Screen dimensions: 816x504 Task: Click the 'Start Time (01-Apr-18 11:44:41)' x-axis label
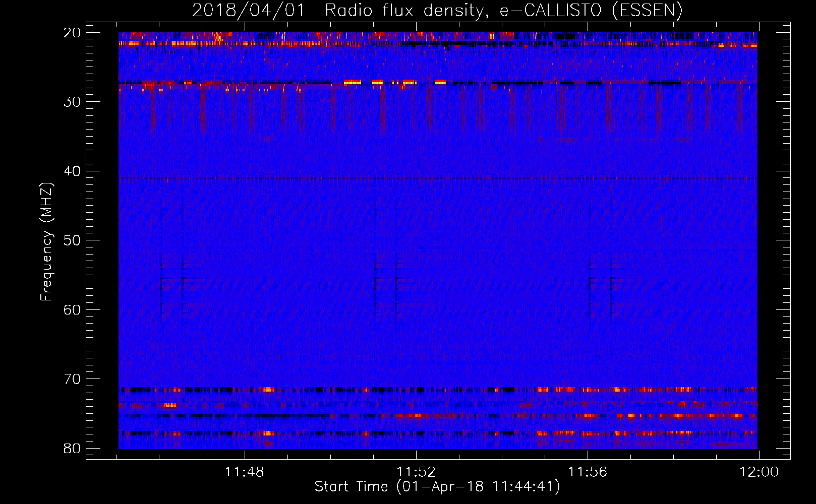[x=437, y=487]
